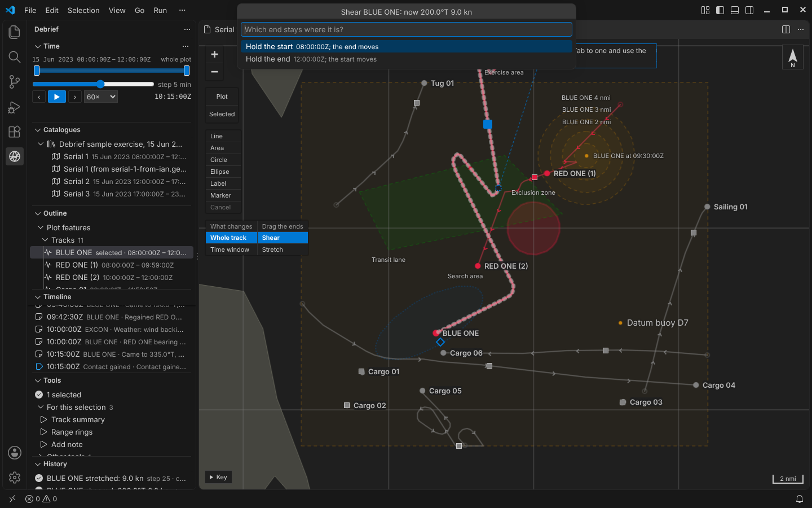812x508 pixels.
Task: Open the Customize Layout icon
Action: tap(705, 10)
